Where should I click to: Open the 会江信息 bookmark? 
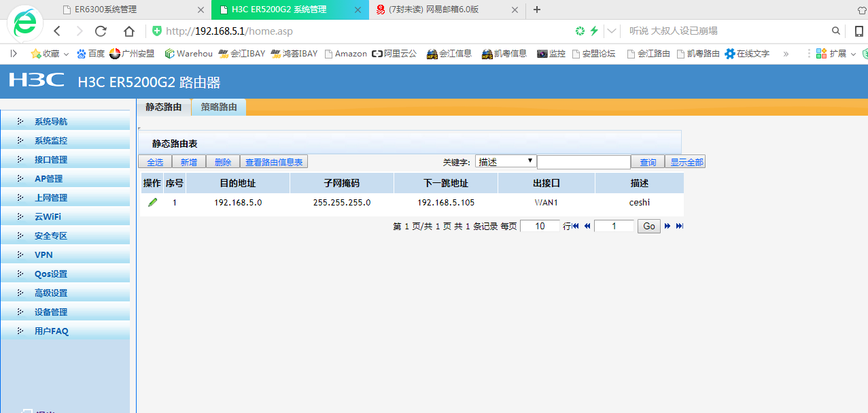[x=449, y=53]
